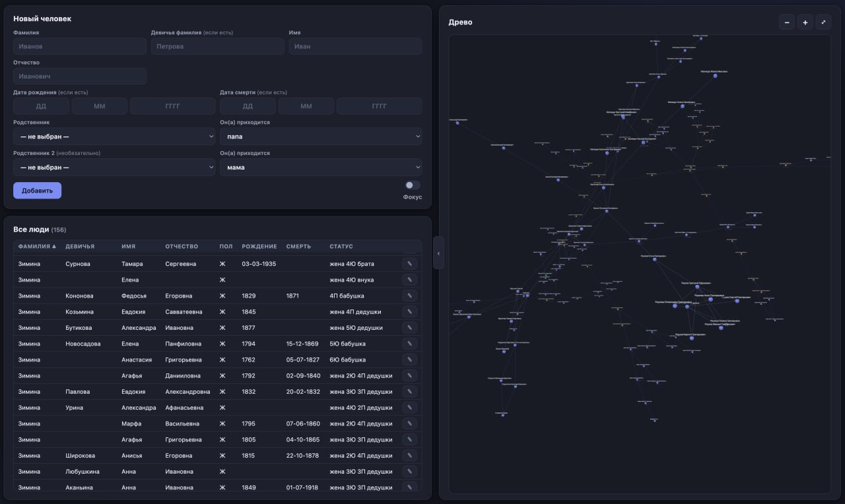The image size is (845, 504).
Task: Click pencil icon for Анастасия Григорьевна
Action: point(409,360)
